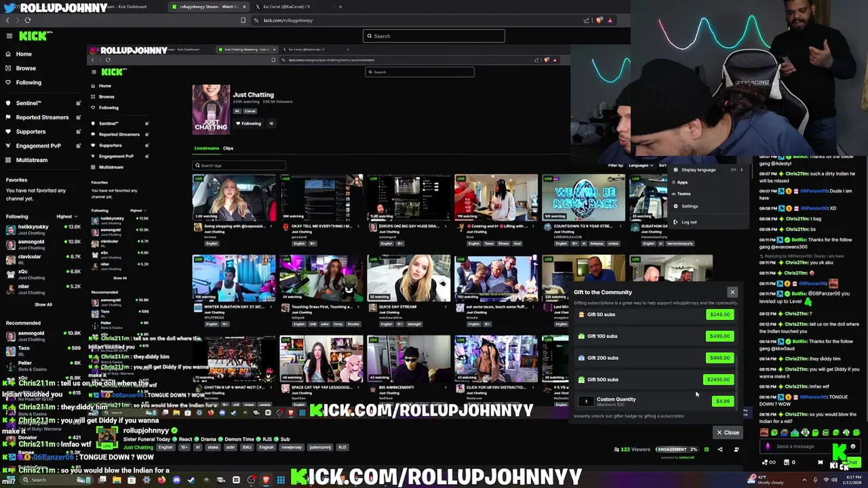868x488 pixels.
Task: Open Tazo in Recommended list
Action: coord(42,350)
